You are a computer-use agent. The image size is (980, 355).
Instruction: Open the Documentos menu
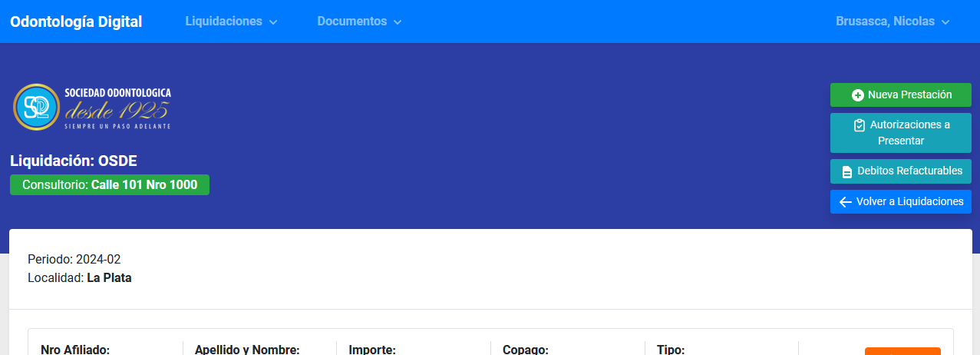(352, 22)
